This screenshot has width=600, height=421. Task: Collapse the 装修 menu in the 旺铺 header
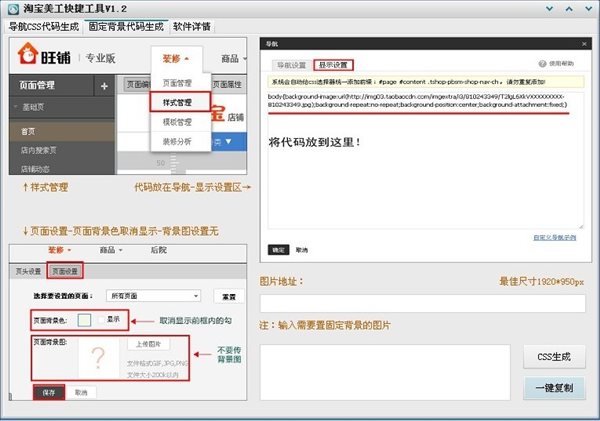176,59
